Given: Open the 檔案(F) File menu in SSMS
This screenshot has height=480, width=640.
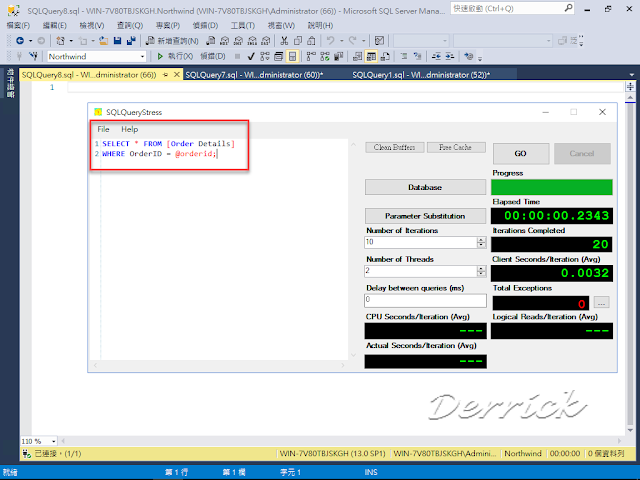Looking at the screenshot, I should (x=18, y=25).
